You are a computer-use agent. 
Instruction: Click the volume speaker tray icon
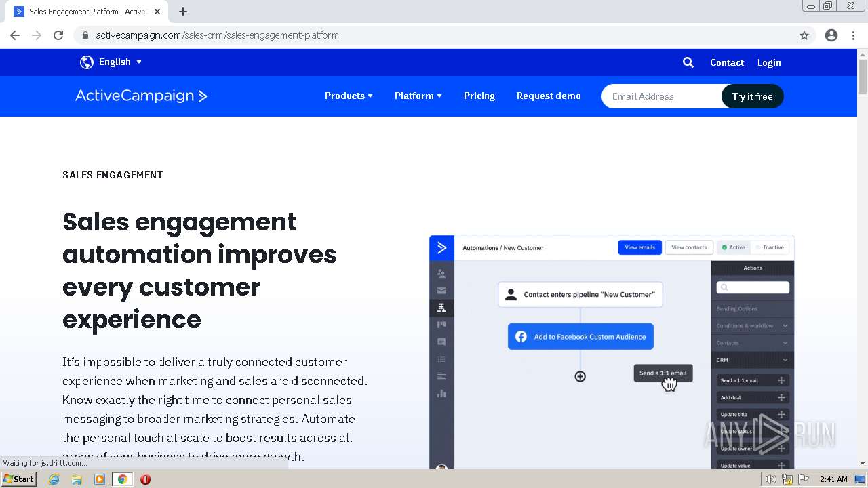770,479
